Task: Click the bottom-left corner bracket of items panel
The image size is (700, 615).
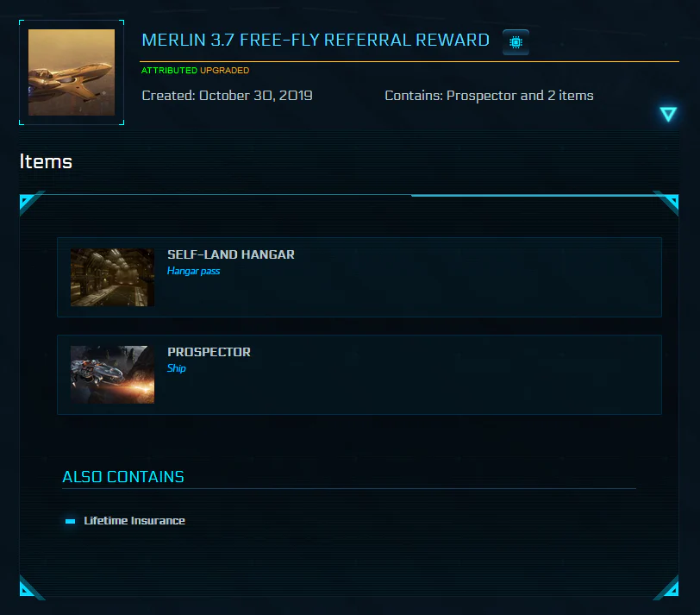Action: (31, 587)
